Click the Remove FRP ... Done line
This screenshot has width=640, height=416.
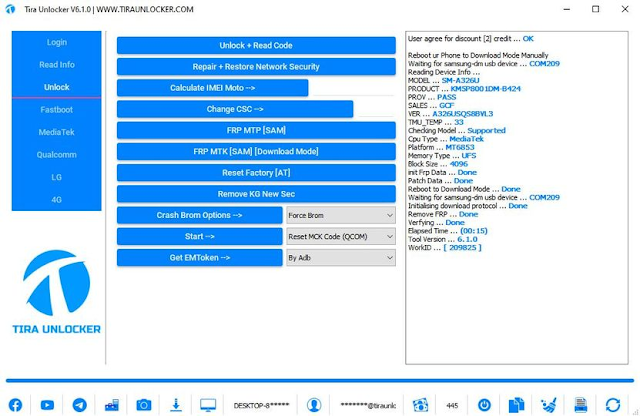coord(442,214)
